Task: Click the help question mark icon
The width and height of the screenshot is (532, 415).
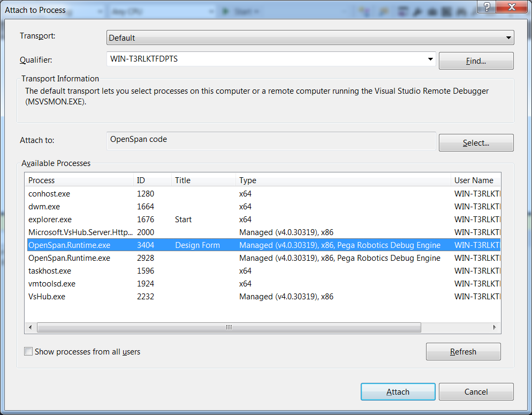Action: click(487, 6)
